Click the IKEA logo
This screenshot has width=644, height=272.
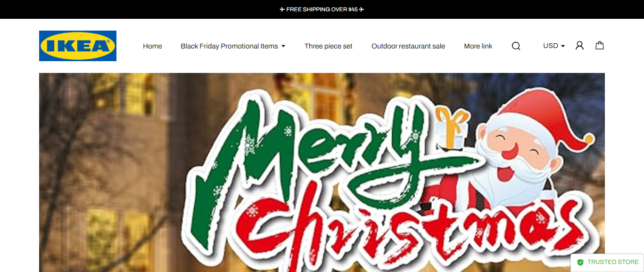pyautogui.click(x=78, y=46)
